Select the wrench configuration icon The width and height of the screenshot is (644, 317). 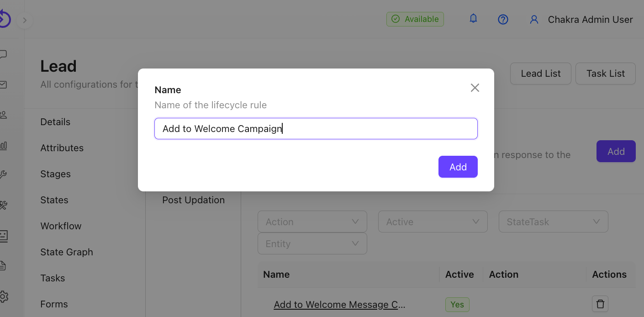pyautogui.click(x=4, y=174)
